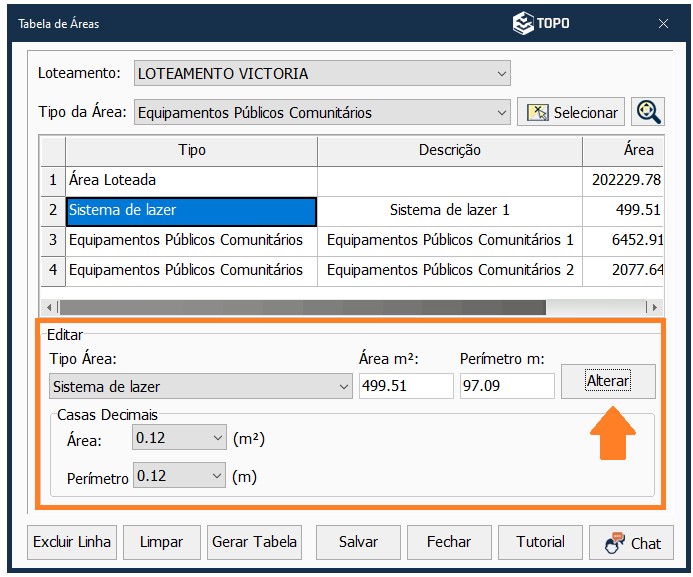Select row header number 3

coord(53,241)
